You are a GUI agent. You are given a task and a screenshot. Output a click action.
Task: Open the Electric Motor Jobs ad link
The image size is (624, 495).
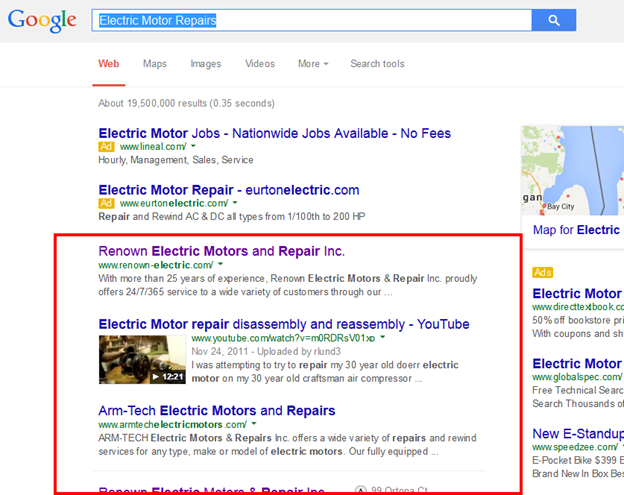tap(275, 133)
